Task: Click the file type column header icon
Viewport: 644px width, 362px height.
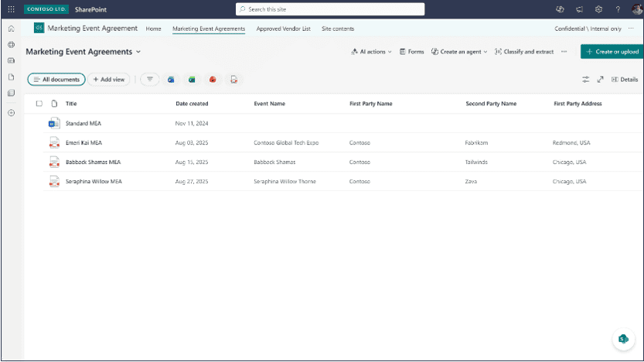Action: [54, 104]
